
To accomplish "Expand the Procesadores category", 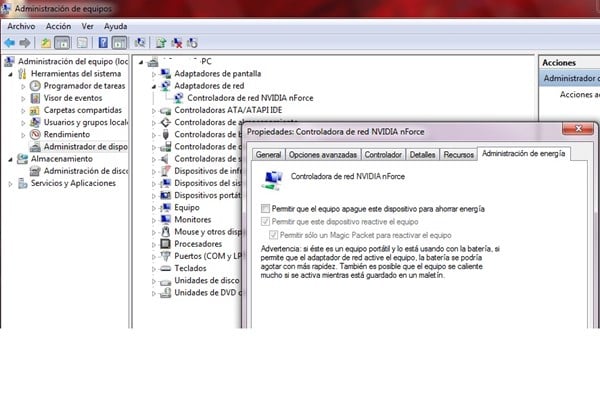I will pos(154,244).
